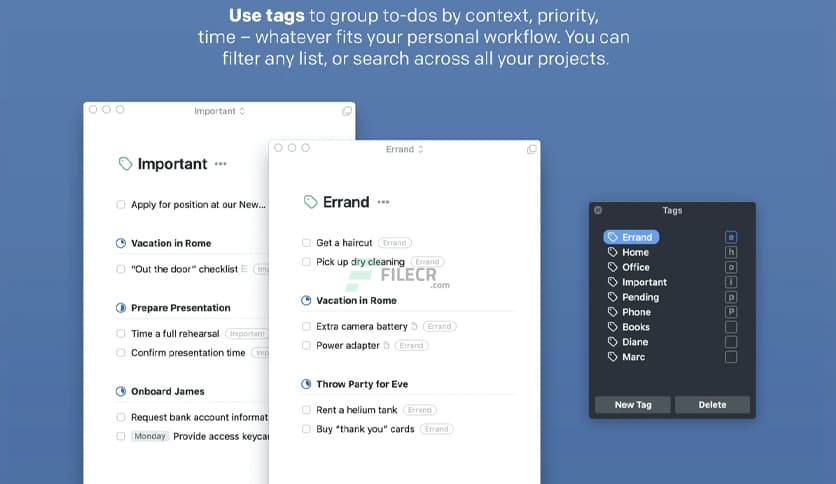Click the Delete button in Tags panel
836x484 pixels.
tap(712, 405)
